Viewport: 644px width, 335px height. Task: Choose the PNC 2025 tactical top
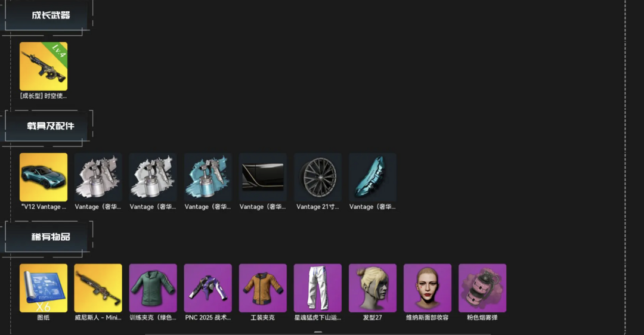[208, 288]
